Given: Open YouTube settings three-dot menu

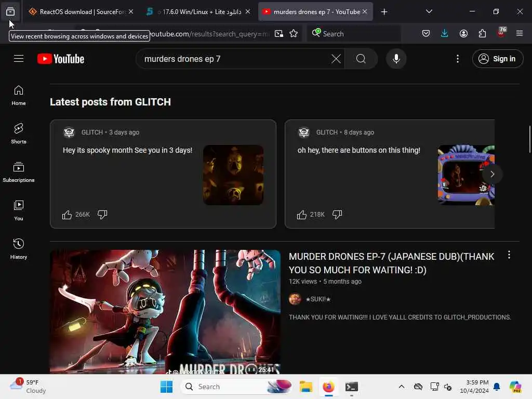Looking at the screenshot, I should coord(457,59).
